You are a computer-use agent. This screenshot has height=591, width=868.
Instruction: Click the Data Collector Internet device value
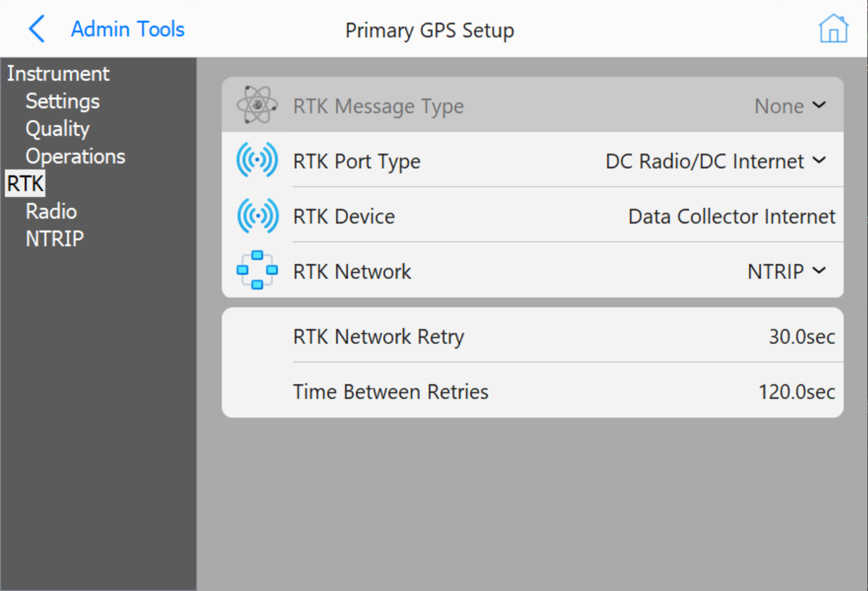(x=731, y=216)
